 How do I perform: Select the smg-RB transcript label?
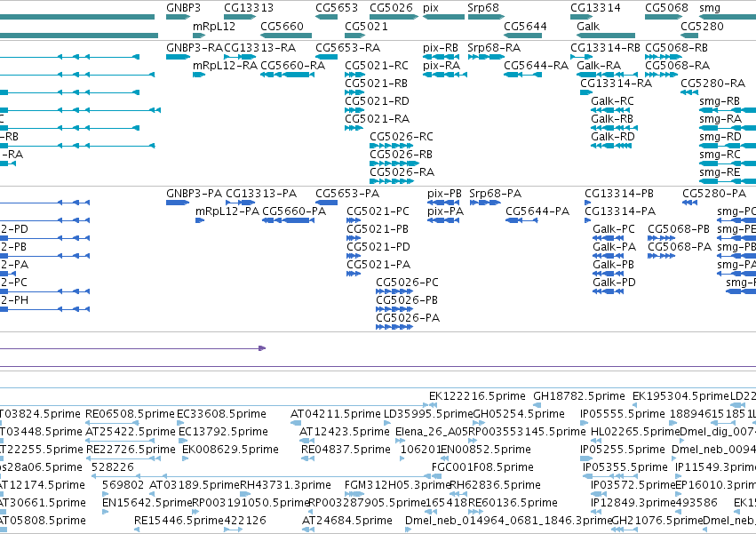(720, 101)
